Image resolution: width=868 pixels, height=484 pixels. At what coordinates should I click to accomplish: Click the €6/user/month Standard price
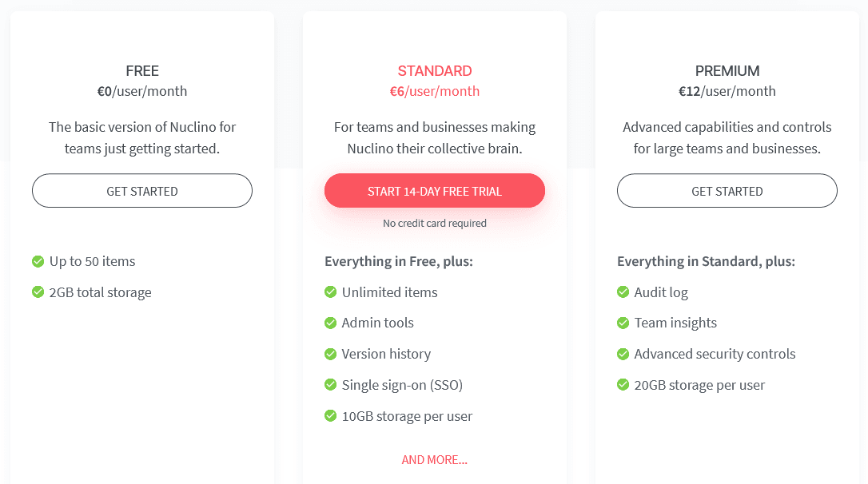[435, 91]
